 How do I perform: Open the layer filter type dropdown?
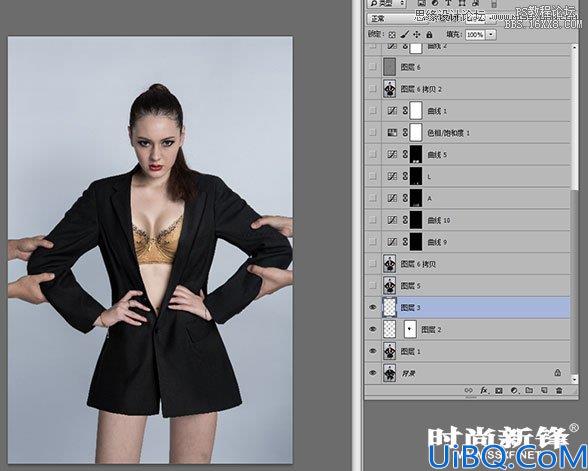tap(387, 3)
